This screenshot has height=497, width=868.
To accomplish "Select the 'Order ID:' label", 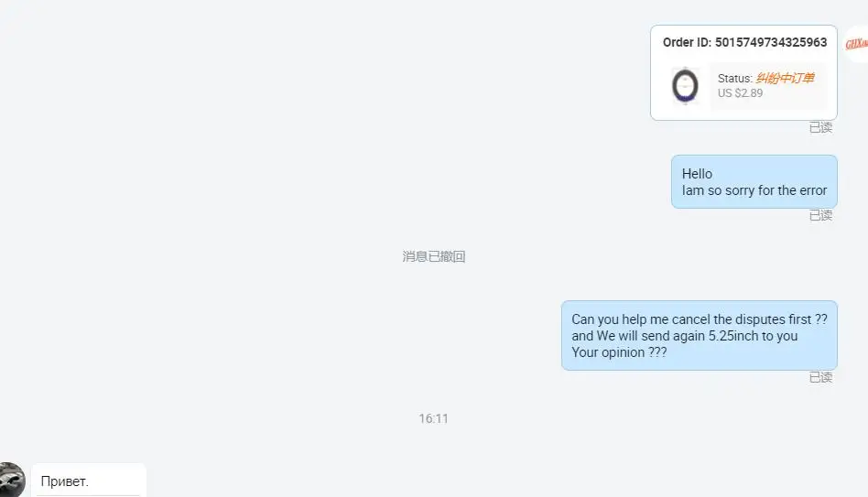I will (687, 43).
